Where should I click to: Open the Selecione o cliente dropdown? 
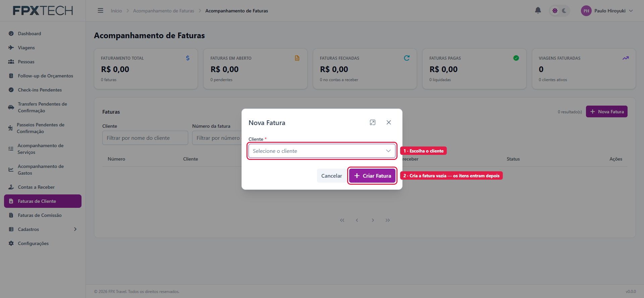322,151
